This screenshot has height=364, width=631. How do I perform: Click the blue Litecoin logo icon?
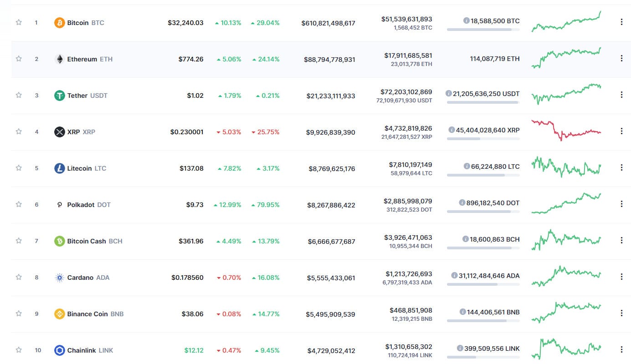point(60,168)
